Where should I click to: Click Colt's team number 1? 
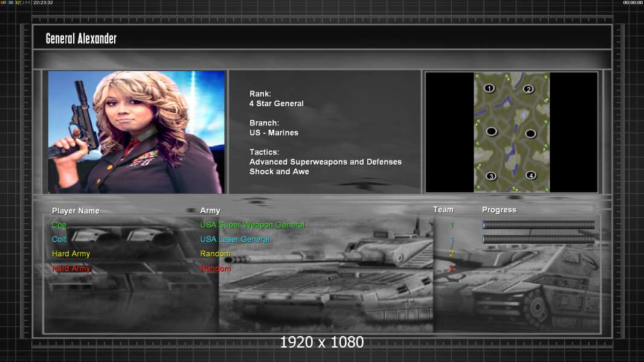[452, 240]
